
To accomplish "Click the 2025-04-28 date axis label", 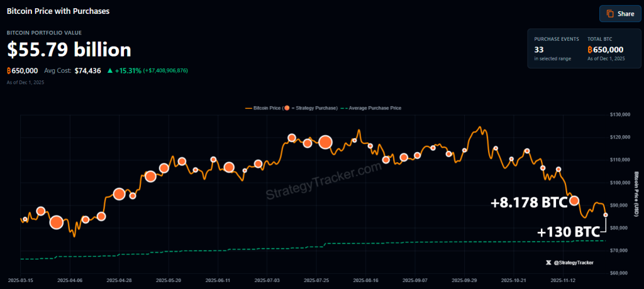I will [x=119, y=280].
